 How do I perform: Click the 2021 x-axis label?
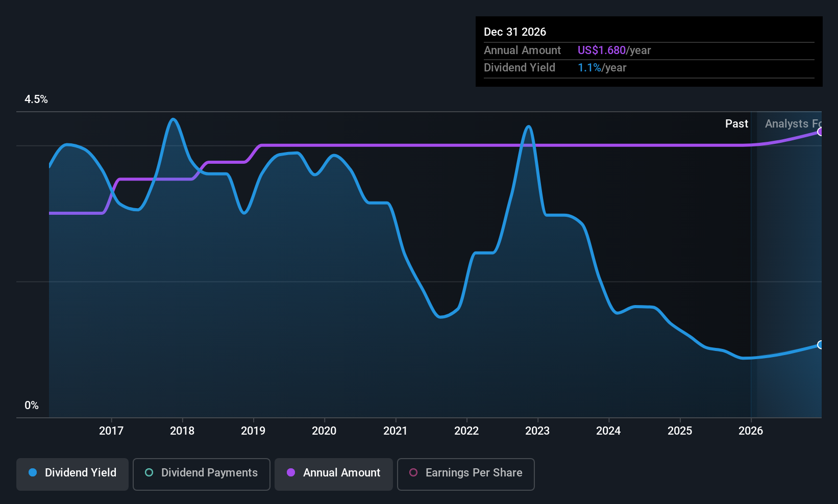point(396,431)
